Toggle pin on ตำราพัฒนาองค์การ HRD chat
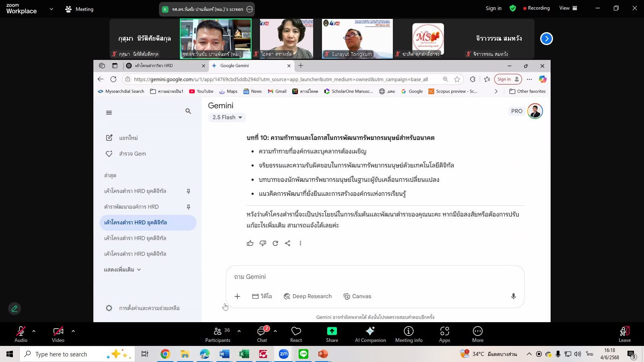644x362 pixels. click(x=188, y=207)
